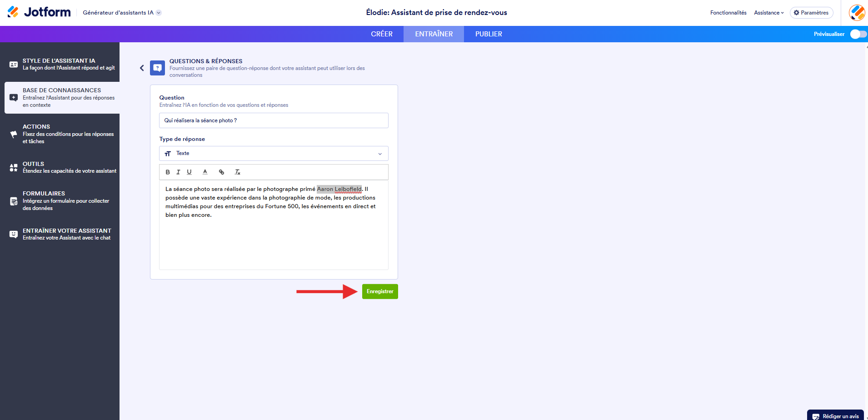Click the QUESTIONS & RÉPONSES heading
The width and height of the screenshot is (868, 420).
[206, 61]
